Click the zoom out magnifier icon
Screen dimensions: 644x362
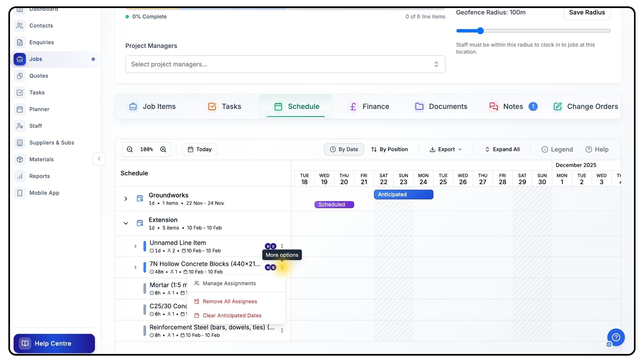tap(130, 149)
